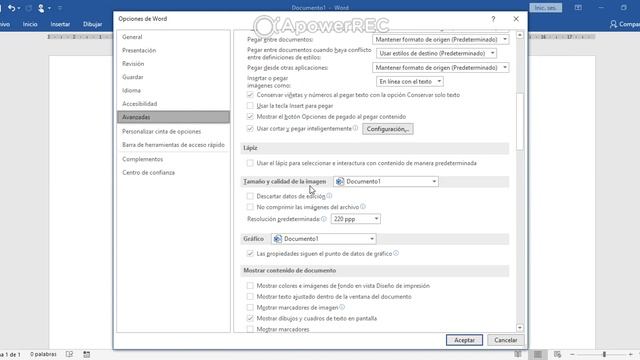Select Accesibilidad options category
The image size is (640, 360).
pos(173,104)
